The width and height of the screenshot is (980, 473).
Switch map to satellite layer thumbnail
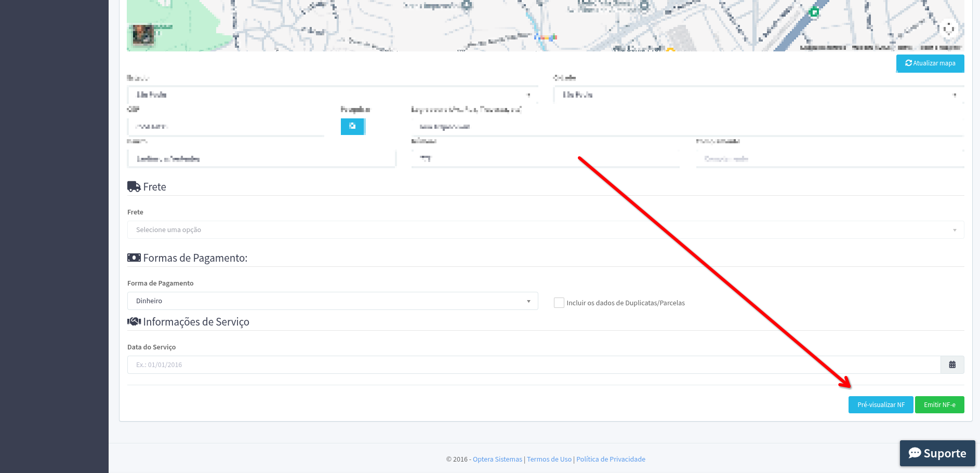[x=143, y=35]
